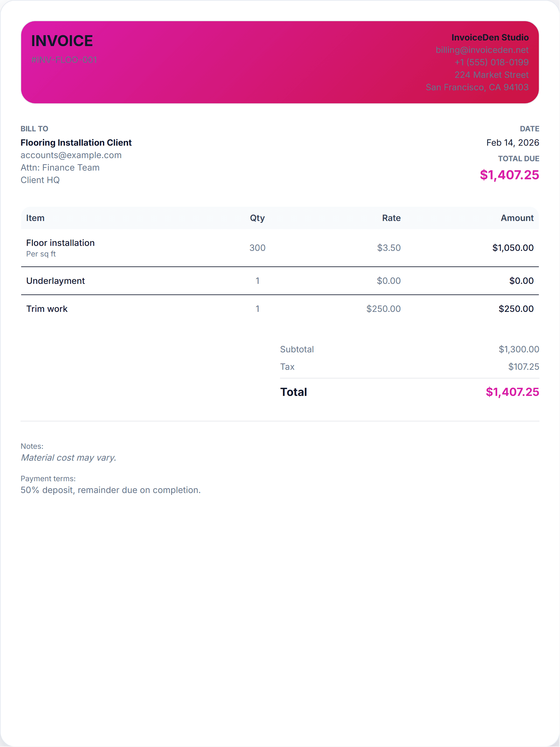This screenshot has height=747, width=560.
Task: Click the company phone number
Action: pos(491,62)
